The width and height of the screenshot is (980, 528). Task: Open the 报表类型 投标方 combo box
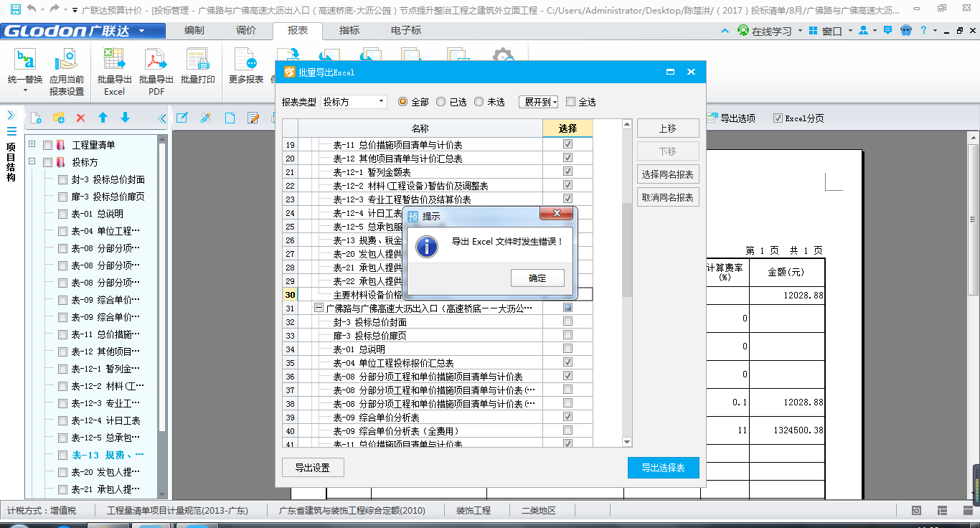click(x=353, y=102)
